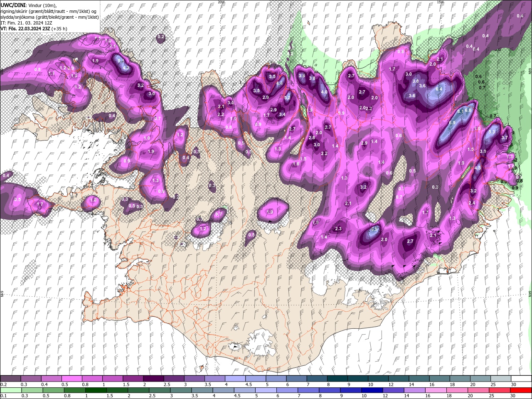This screenshot has height=399, width=532.
Task: Pick the lower scale swatch between 1 and 1.5
Action: click(96, 390)
